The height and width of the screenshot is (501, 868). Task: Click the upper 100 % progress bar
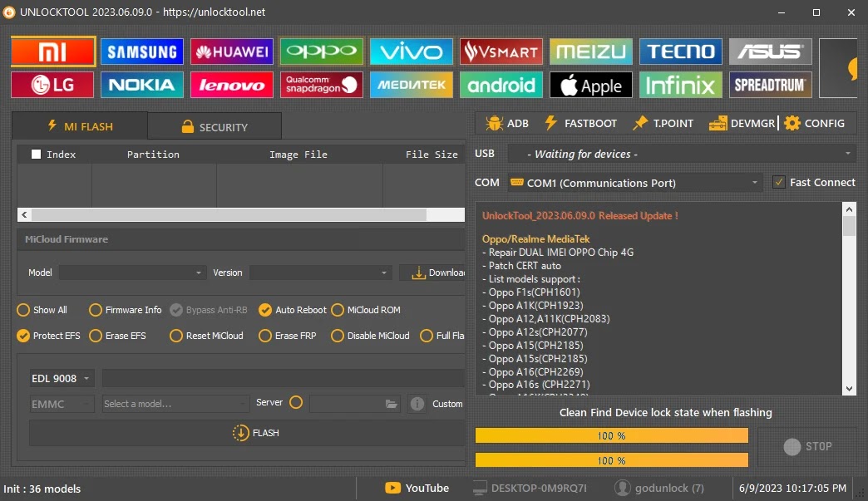click(x=612, y=435)
